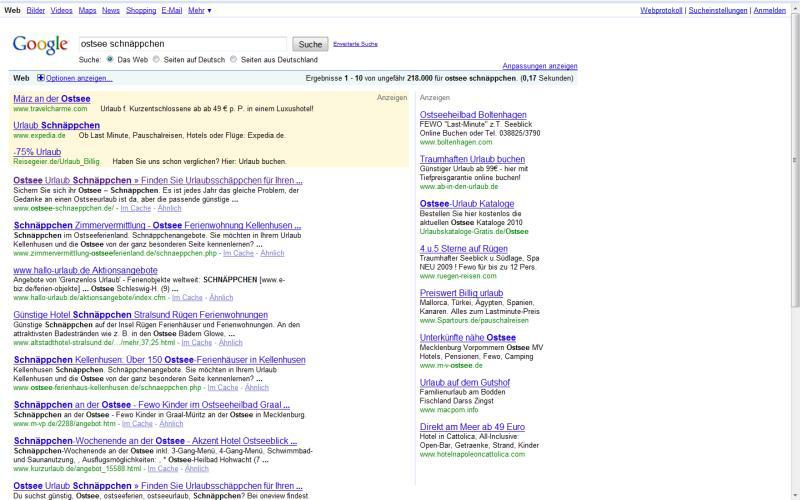Open sidebar ad 'Unterkünfte nähe Ostsee'
The width and height of the screenshot is (800, 500).
click(x=468, y=338)
